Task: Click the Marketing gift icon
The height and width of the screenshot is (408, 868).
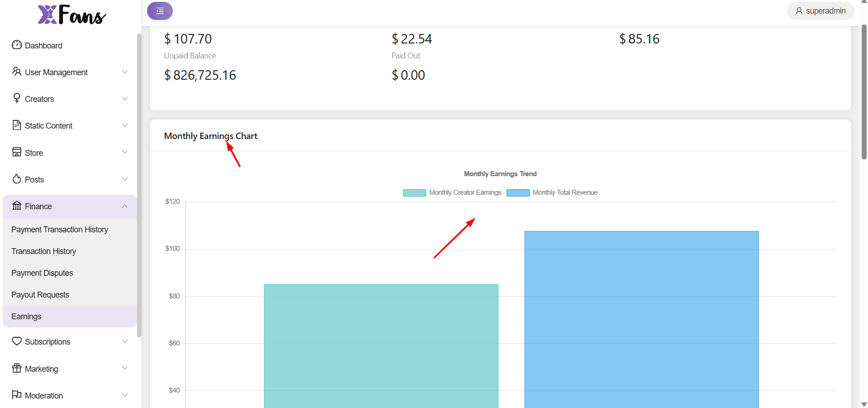Action: pyautogui.click(x=17, y=368)
